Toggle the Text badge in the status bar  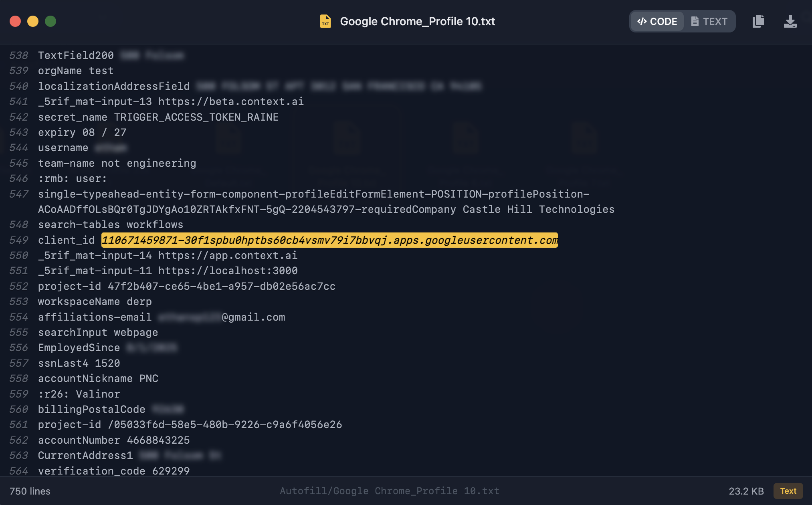pos(788,491)
